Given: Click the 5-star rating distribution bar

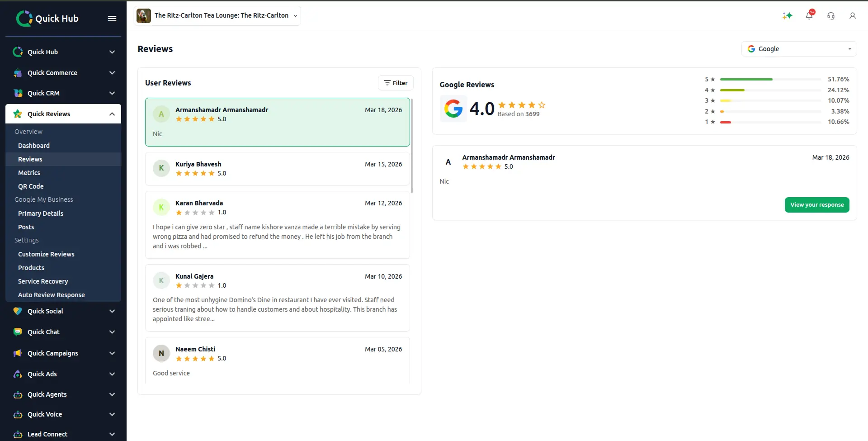Looking at the screenshot, I should pos(770,79).
